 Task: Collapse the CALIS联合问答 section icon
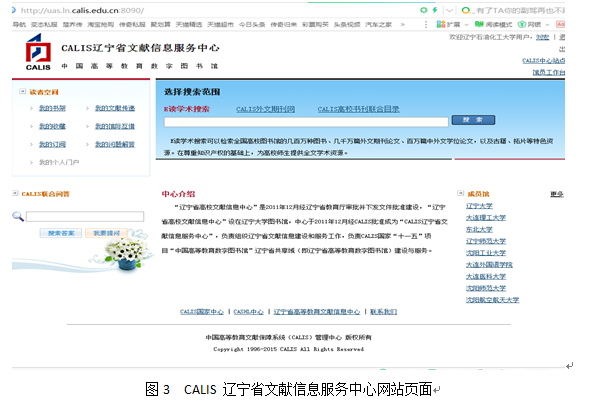(x=15, y=193)
